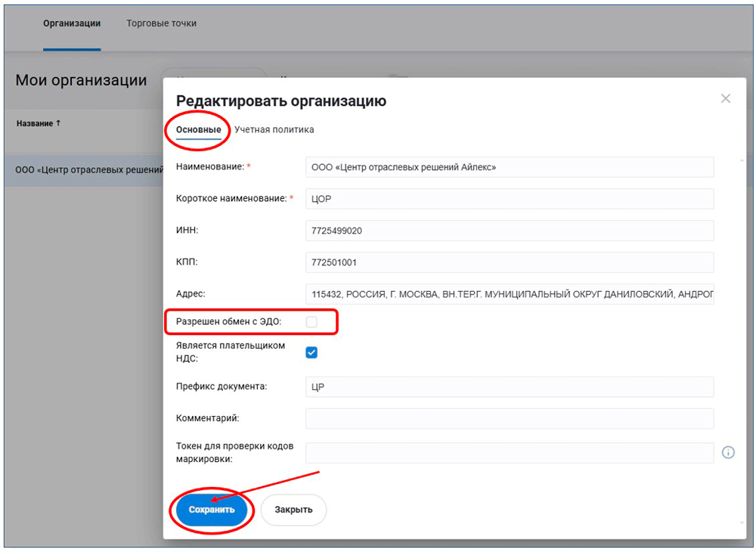Select the Основные tab in the dialog
This screenshot has width=756, height=552.
point(198,130)
